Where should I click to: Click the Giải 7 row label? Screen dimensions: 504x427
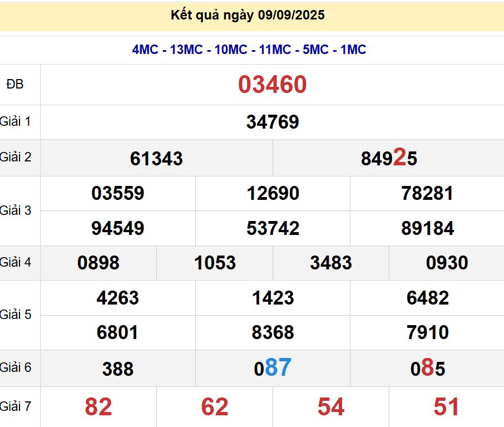click(16, 406)
